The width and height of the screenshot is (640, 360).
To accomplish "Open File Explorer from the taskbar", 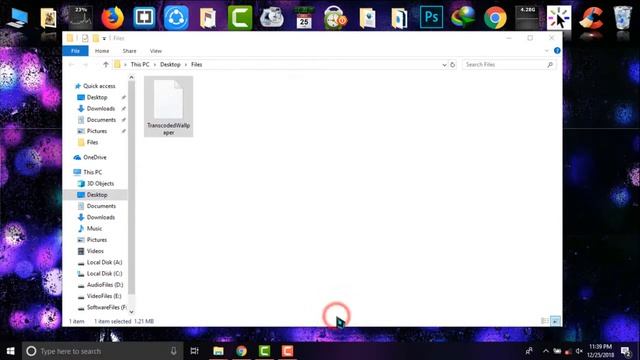I will click(218, 351).
